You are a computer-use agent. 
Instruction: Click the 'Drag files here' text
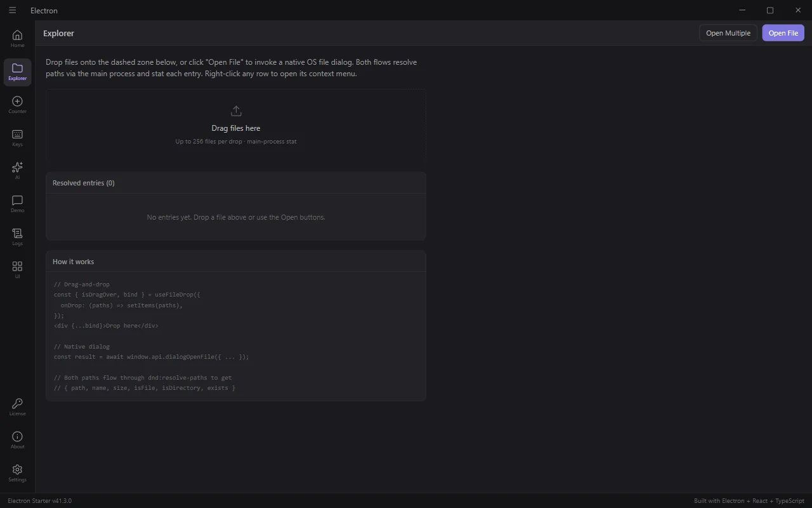(x=236, y=128)
